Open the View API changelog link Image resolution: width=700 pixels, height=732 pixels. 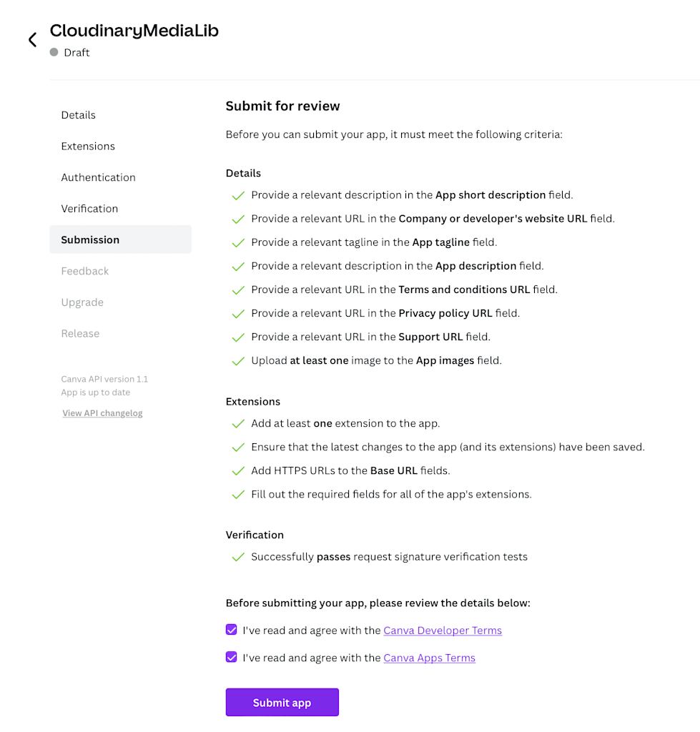(x=102, y=413)
